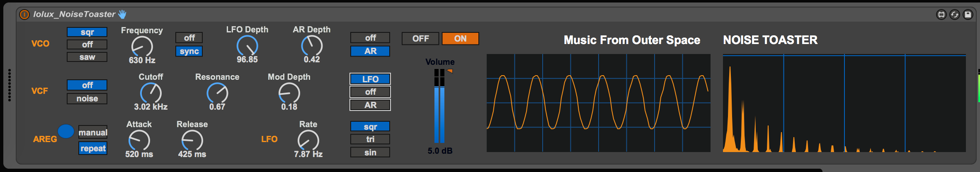Viewport: 980px width, 172px height.
Task: Click the orange volume meter triangle marker
Action: pos(449,71)
